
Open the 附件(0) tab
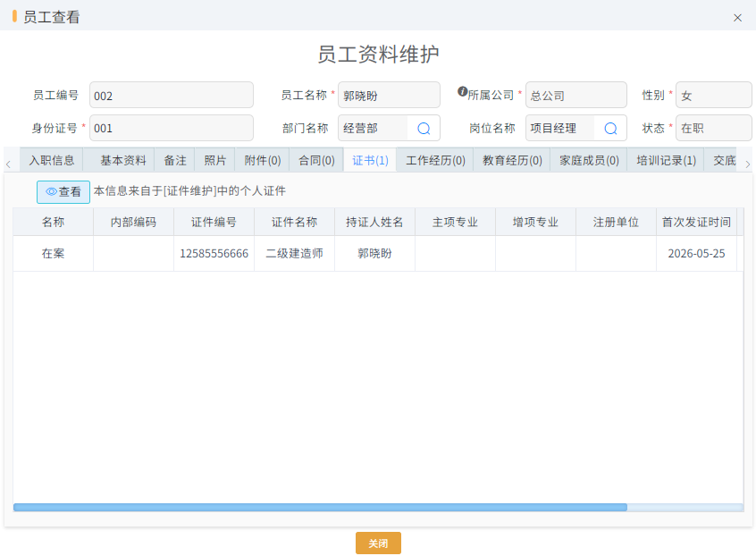(x=263, y=160)
